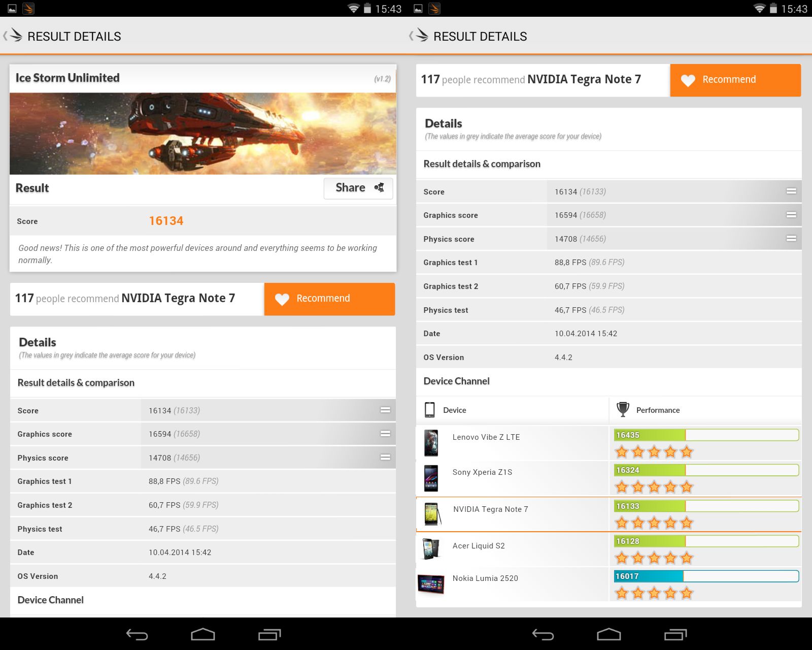Open recent apps using the recents button

click(x=270, y=634)
